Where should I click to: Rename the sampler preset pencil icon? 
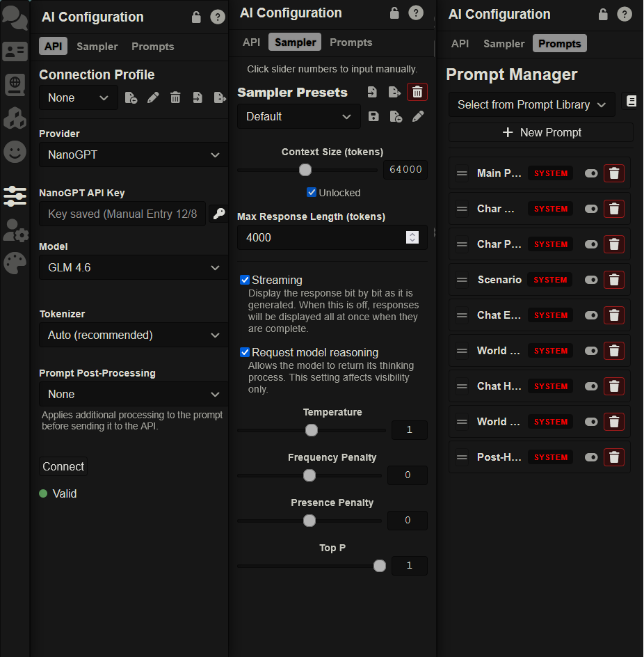pos(418,116)
